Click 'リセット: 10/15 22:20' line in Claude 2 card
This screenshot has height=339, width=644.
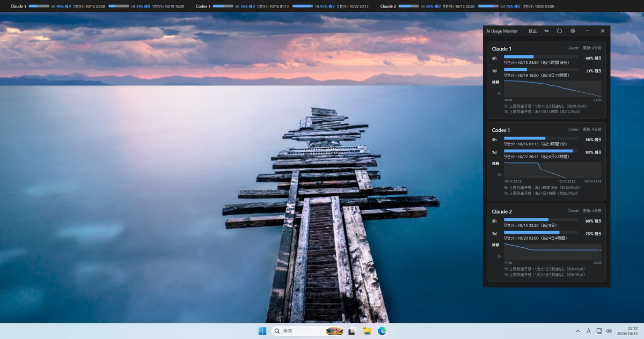(529, 225)
